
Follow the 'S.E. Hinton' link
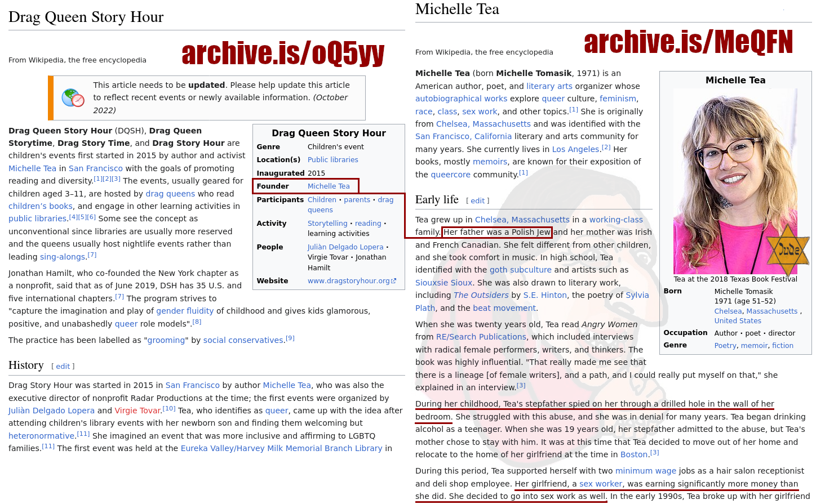click(545, 295)
